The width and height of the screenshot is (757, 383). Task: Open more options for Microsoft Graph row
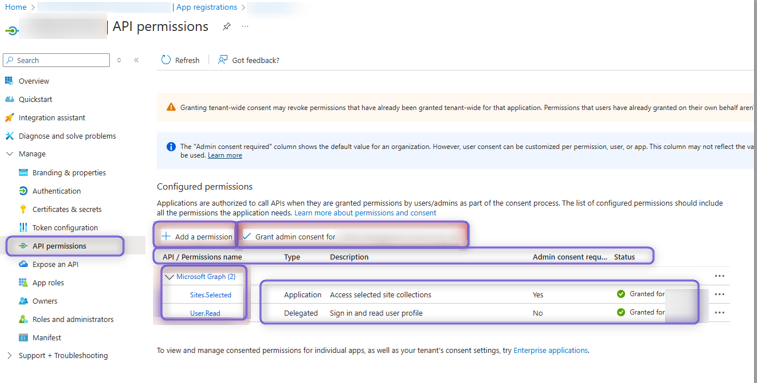point(719,276)
